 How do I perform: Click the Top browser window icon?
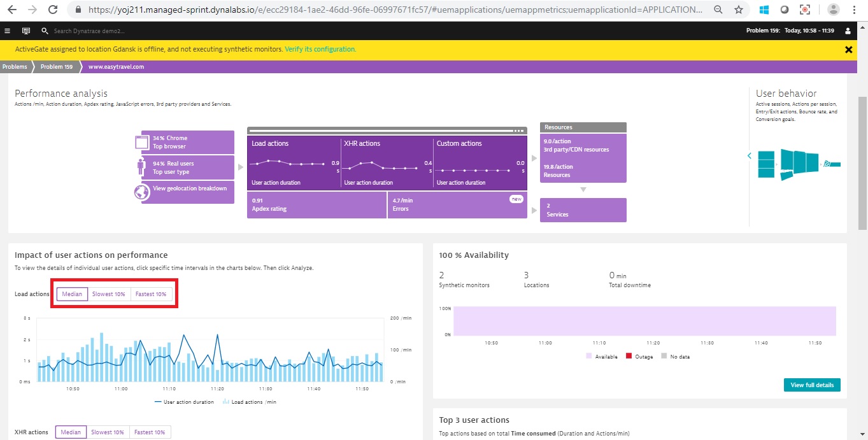pos(141,142)
